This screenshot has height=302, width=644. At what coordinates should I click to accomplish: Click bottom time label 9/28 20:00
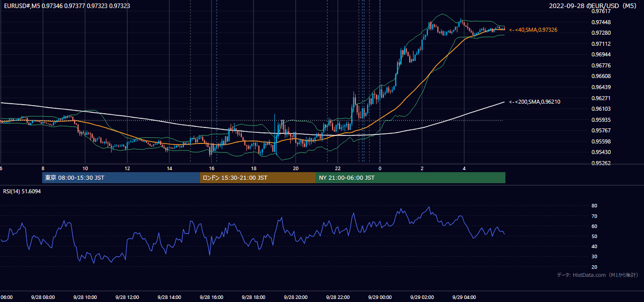pyautogui.click(x=295, y=297)
